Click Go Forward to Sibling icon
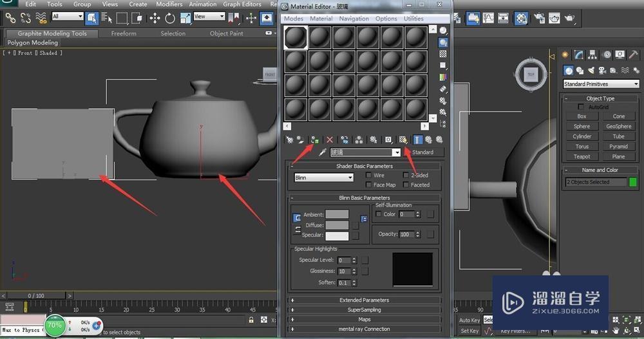Screen dimensions: 644x339 click(x=439, y=140)
